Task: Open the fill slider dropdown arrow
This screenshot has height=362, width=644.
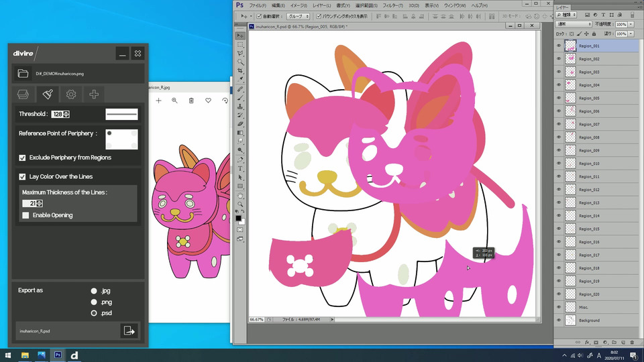Action: (631, 34)
